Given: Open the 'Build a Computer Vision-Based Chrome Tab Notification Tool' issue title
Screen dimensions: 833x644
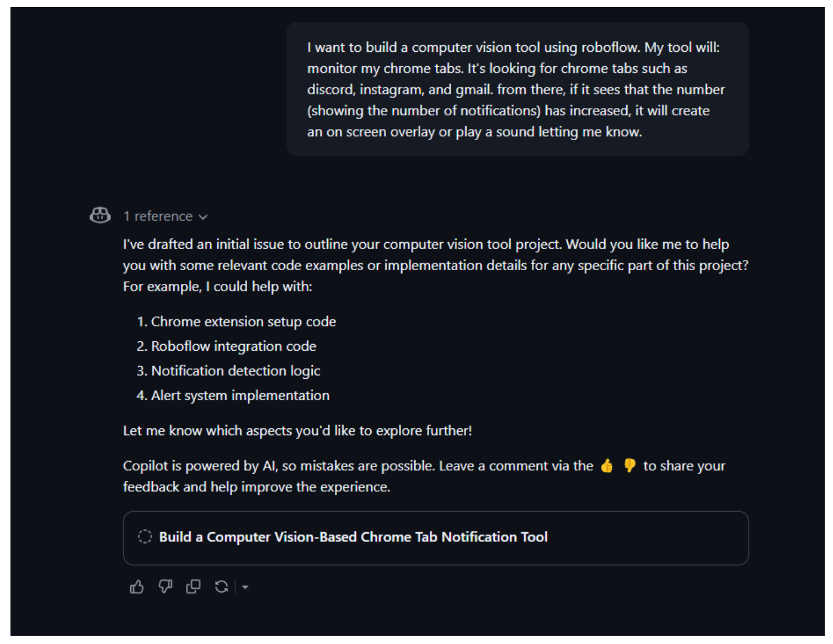Looking at the screenshot, I should (x=353, y=537).
